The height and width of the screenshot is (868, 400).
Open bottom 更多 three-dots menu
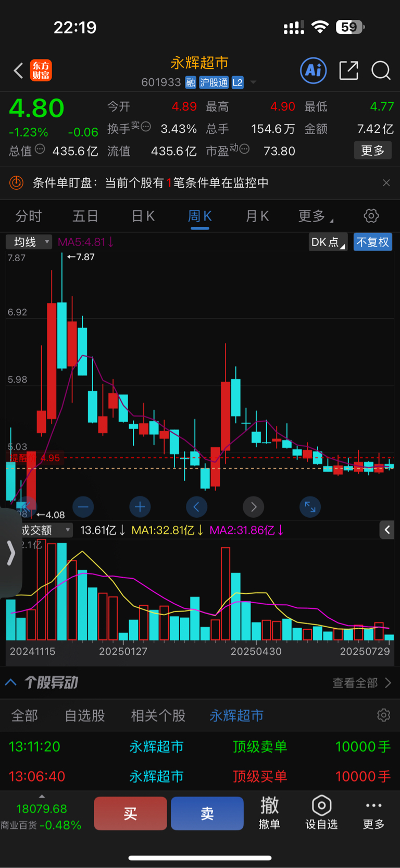tap(373, 812)
